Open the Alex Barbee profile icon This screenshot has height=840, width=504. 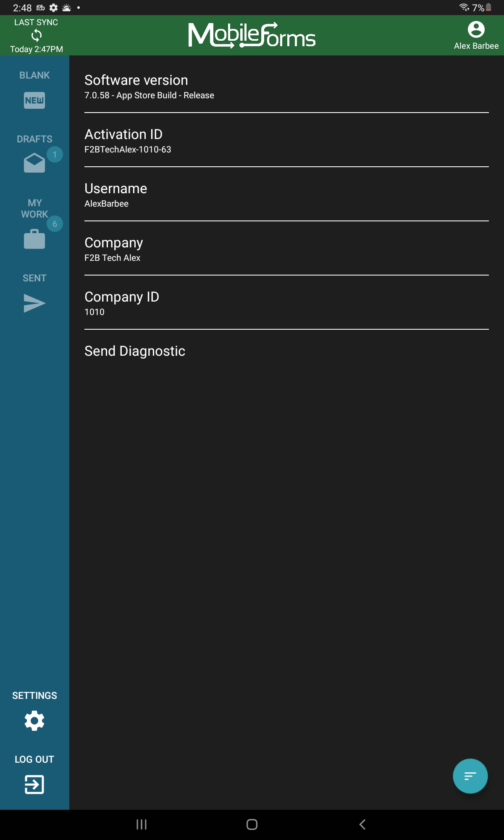click(476, 29)
